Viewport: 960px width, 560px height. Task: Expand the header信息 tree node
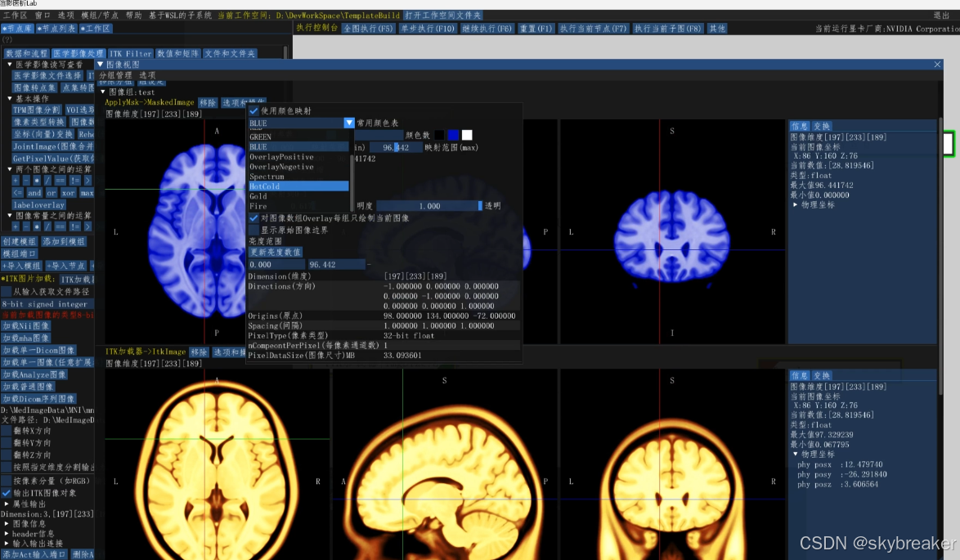pyautogui.click(x=7, y=534)
